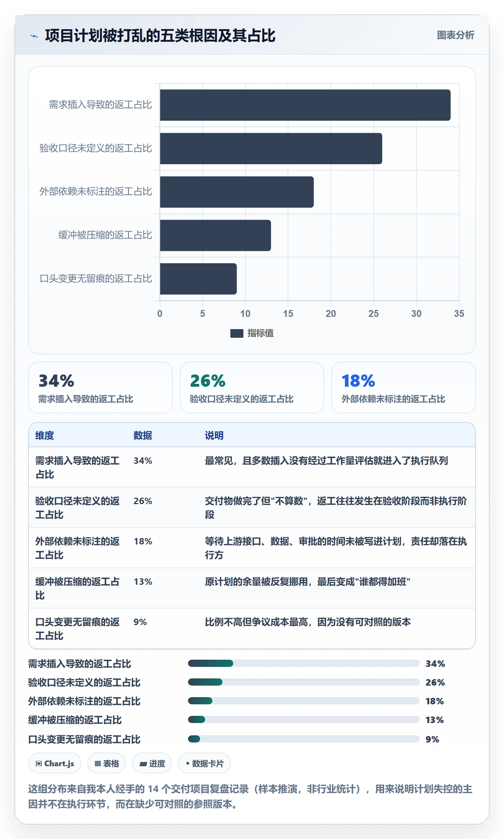The image size is (504, 839).
Task: Click table cell 18% in 外部依赖 row
Action: pyautogui.click(x=143, y=541)
